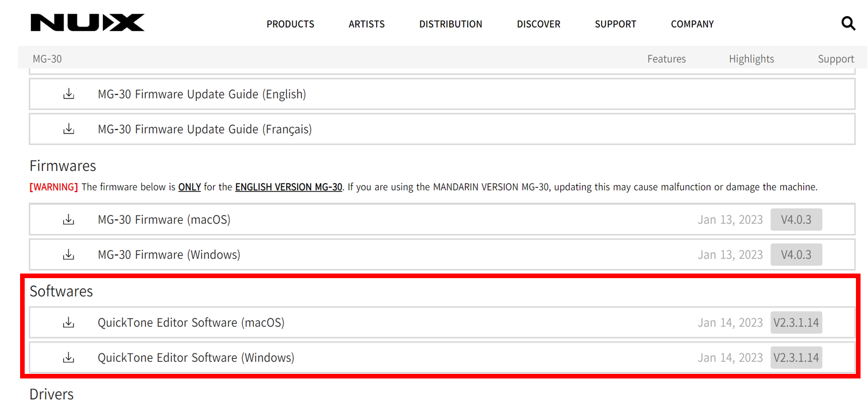This screenshot has width=868, height=406.
Task: Click download icon for MG-30 Firmware Windows
Action: 69,255
